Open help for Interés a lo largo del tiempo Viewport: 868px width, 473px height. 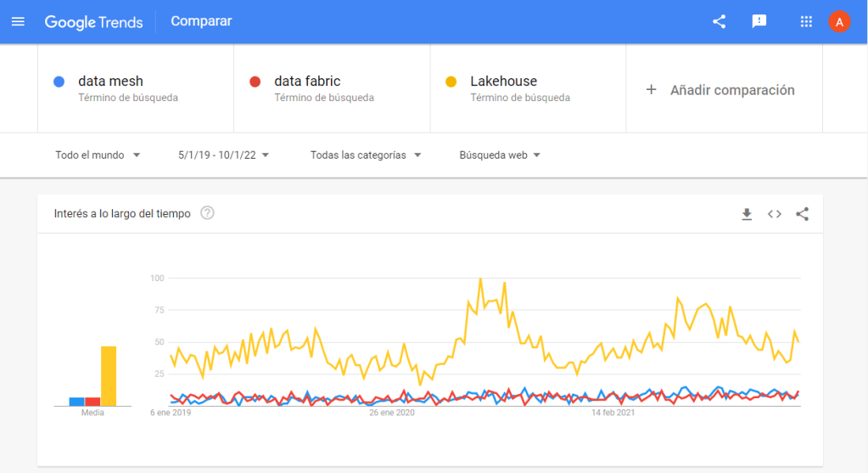pos(207,213)
